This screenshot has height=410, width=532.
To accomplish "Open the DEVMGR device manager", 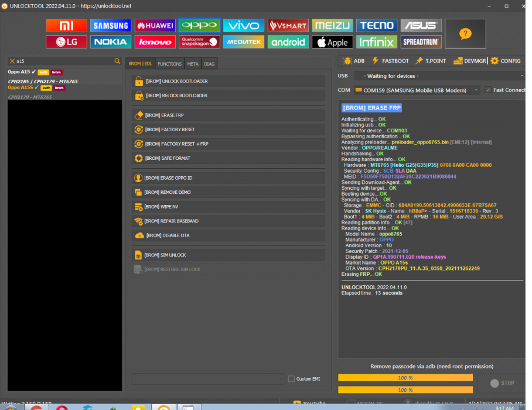I will coord(470,61).
